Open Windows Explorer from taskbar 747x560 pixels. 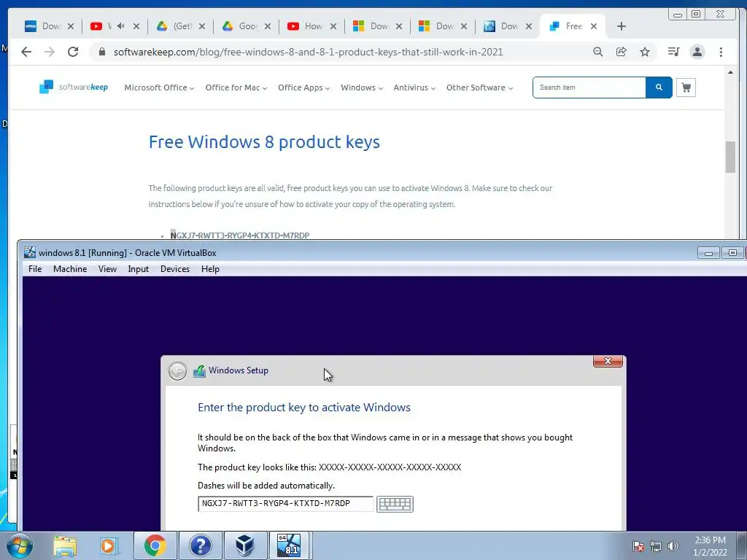tap(65, 545)
